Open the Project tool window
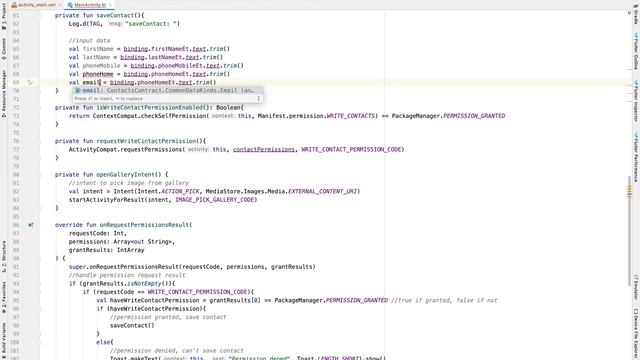Screen dimensions: 640x360 tap(4, 18)
